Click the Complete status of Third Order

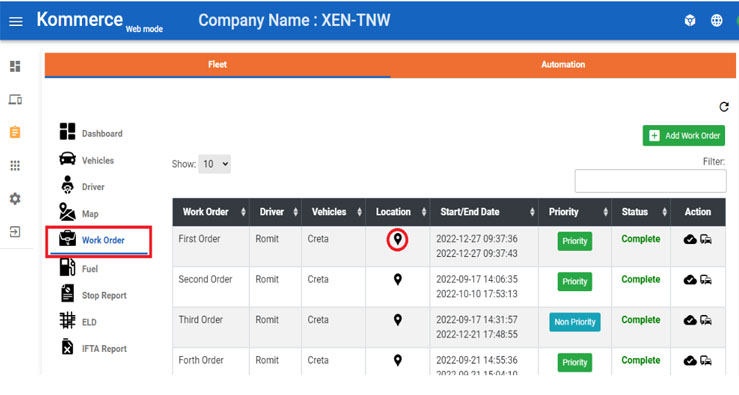tap(640, 320)
